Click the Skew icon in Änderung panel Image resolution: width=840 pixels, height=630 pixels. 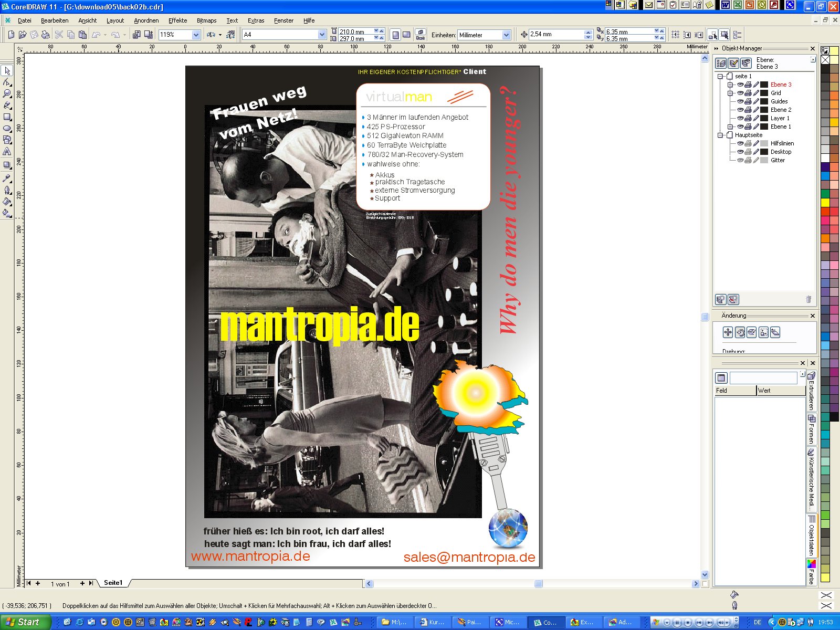point(775,332)
